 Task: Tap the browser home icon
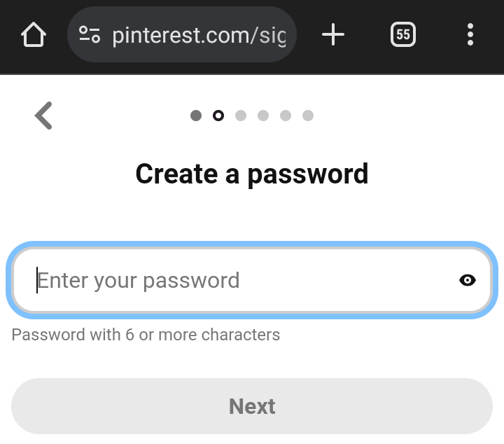[33, 34]
